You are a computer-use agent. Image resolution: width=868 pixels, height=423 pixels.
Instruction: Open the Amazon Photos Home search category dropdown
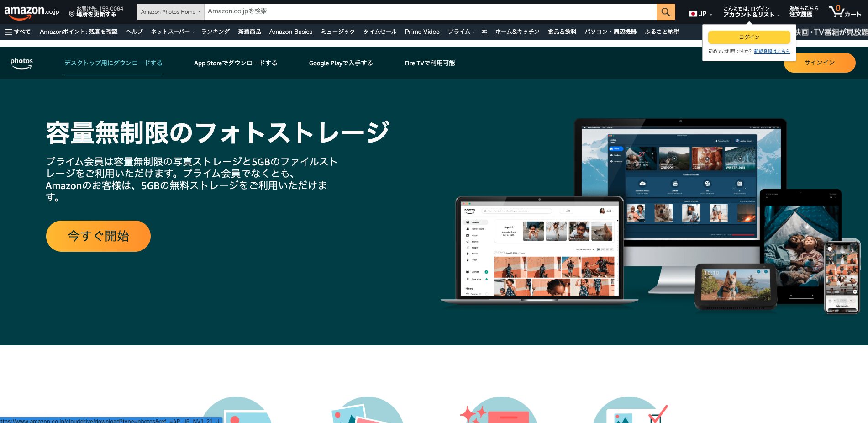point(170,12)
